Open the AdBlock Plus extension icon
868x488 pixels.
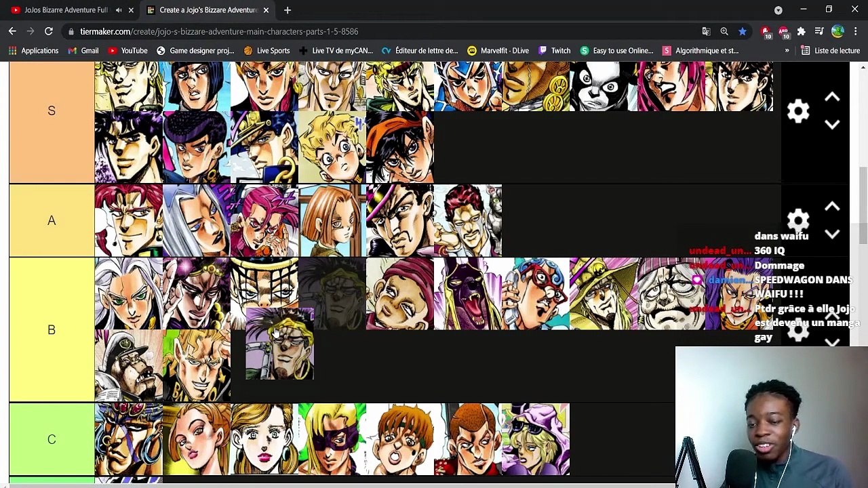[x=783, y=31]
